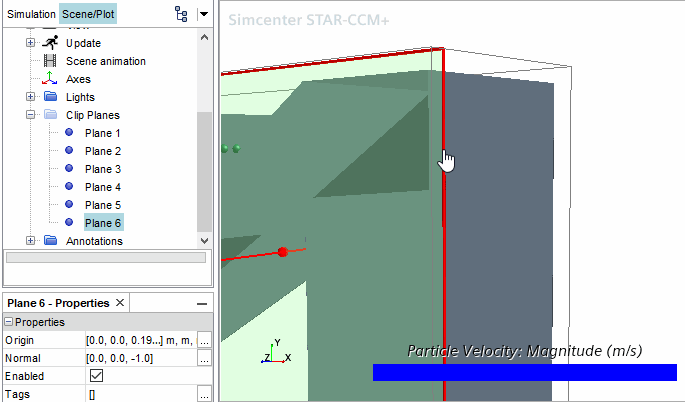
Task: Switch to the Simulation tab
Action: tap(31, 14)
